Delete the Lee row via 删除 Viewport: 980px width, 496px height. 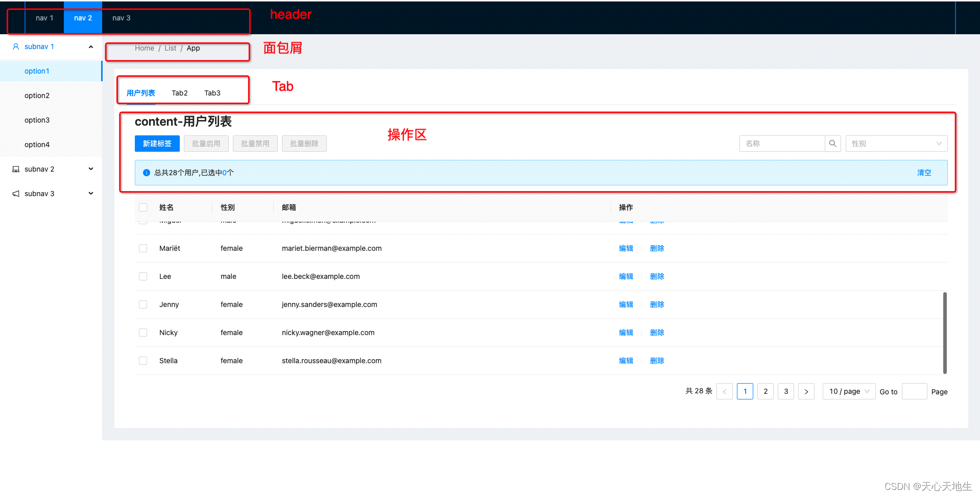657,276
